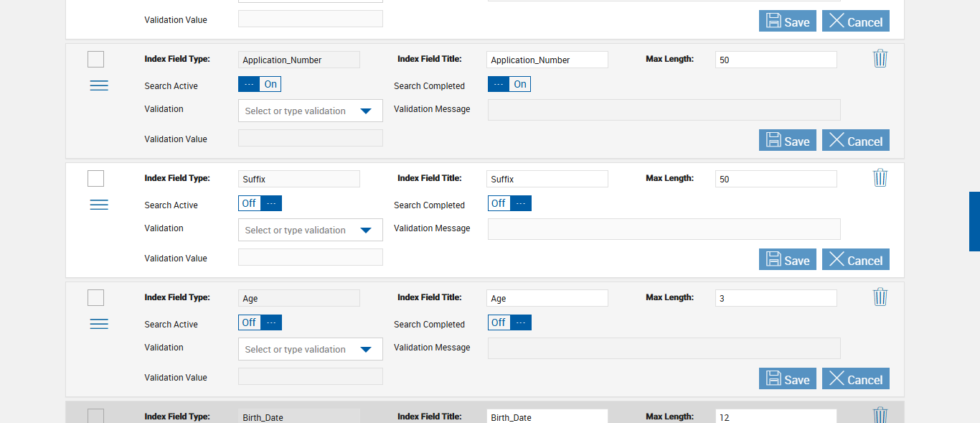This screenshot has height=423, width=980.
Task: Click the Max Length box for Age
Action: pyautogui.click(x=776, y=298)
